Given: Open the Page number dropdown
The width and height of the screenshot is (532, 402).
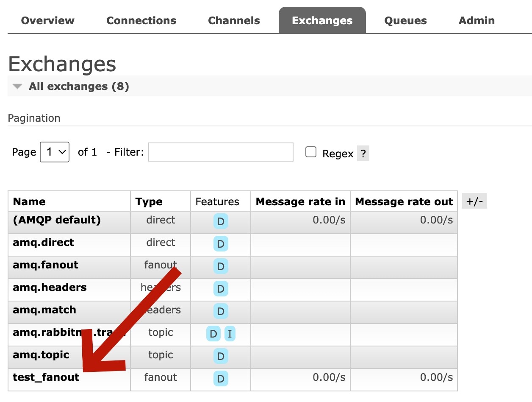Looking at the screenshot, I should (x=55, y=152).
